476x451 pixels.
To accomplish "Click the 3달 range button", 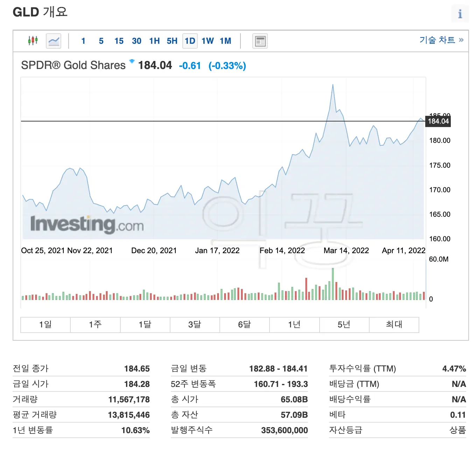I will (x=195, y=325).
